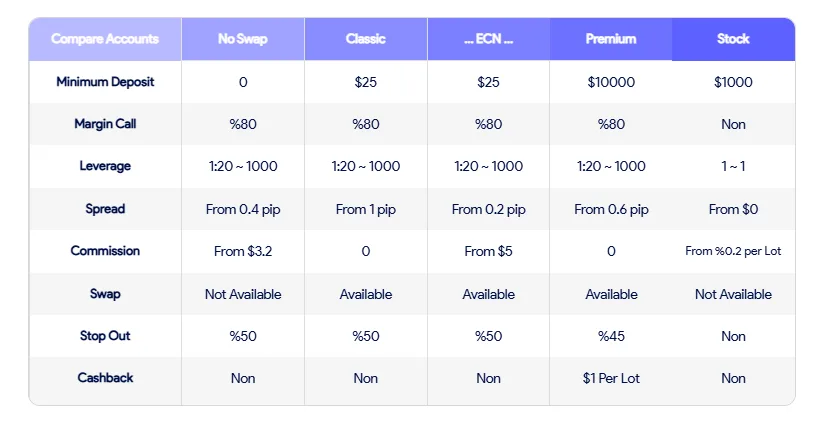Select the Spread row label
The image size is (827, 428).
coord(105,209)
